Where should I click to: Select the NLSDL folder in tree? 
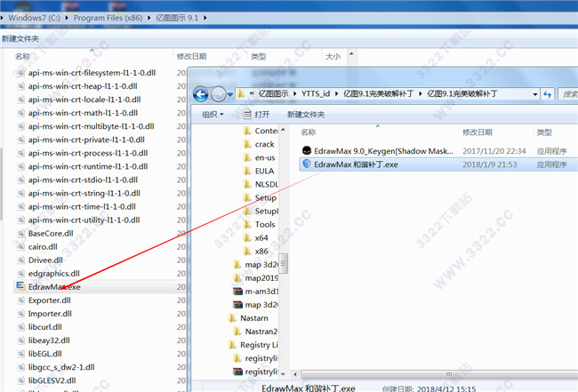coord(261,184)
